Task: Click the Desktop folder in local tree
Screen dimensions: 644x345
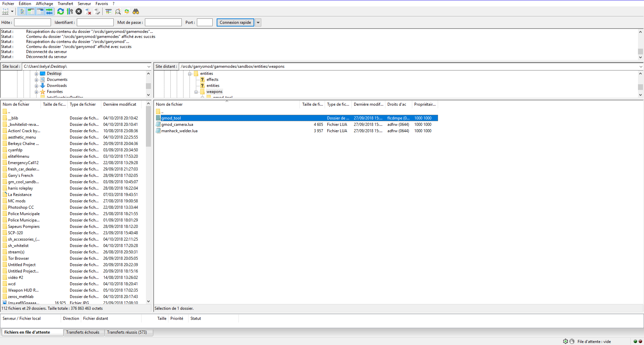Action: [54, 73]
